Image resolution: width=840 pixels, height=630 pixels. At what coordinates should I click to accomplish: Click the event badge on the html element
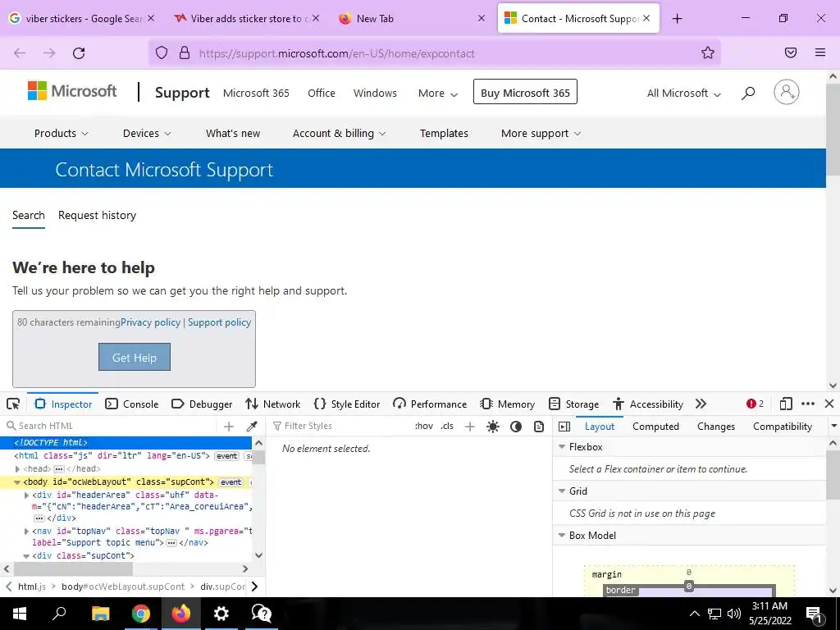pos(227,456)
